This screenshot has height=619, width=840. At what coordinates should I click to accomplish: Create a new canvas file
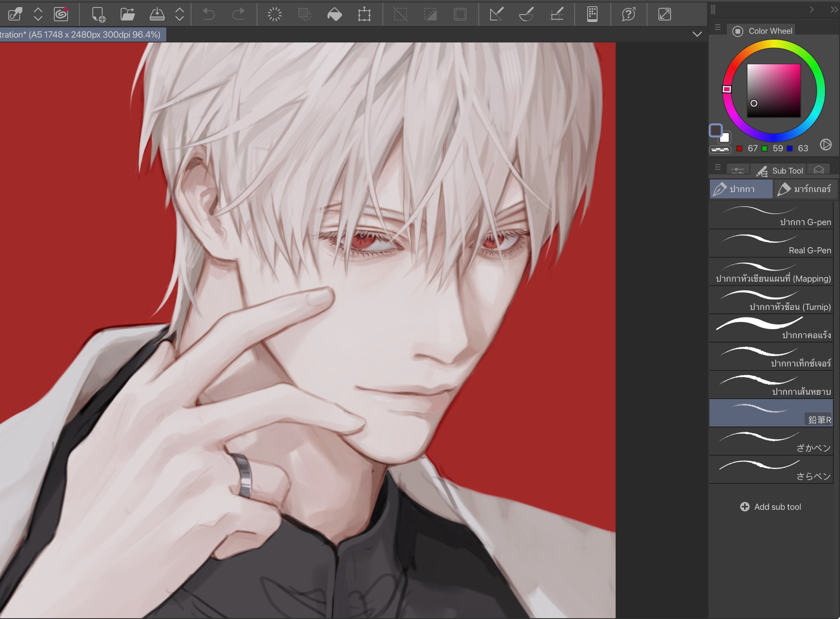[98, 14]
